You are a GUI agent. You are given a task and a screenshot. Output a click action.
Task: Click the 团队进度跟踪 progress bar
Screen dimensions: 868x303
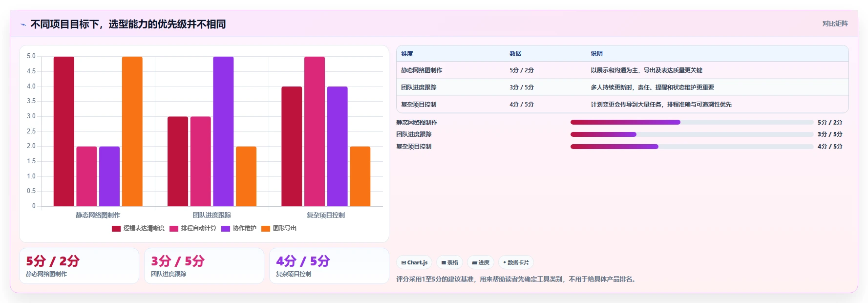pyautogui.click(x=692, y=134)
